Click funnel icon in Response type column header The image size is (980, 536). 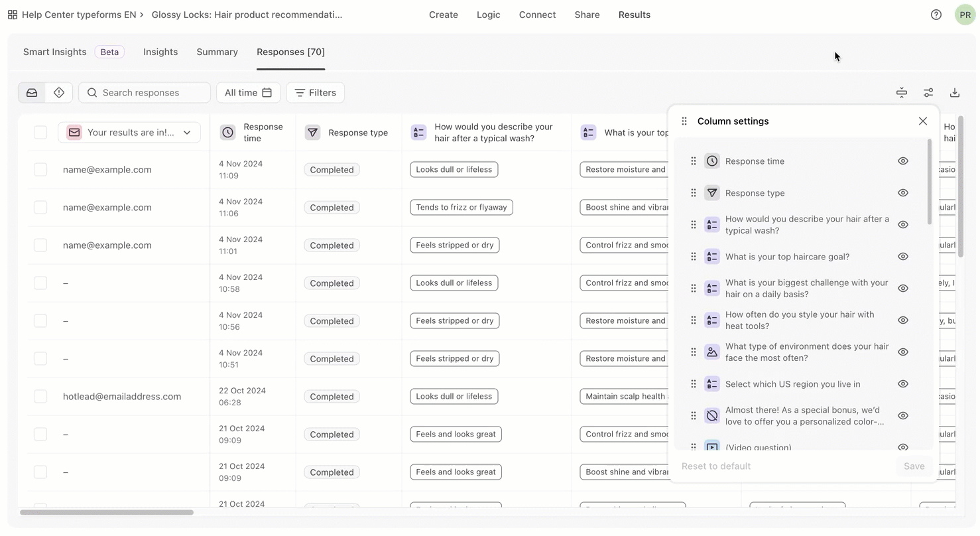[x=312, y=133]
